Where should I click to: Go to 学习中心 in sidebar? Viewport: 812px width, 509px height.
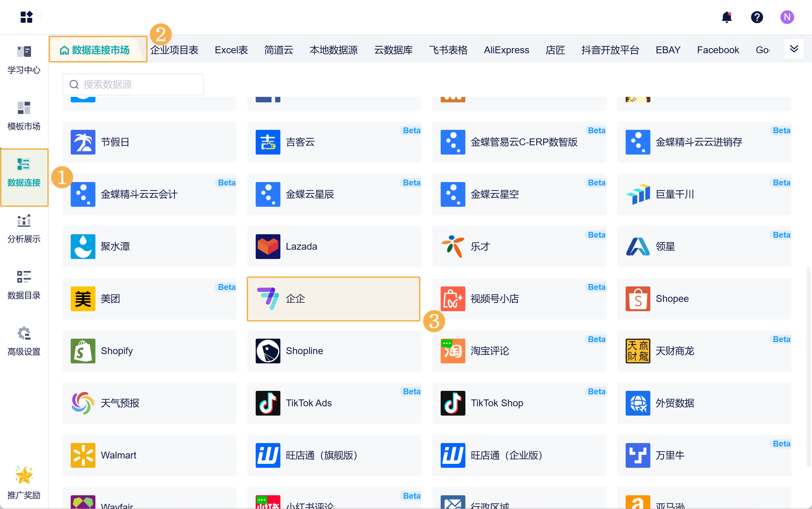(x=24, y=60)
